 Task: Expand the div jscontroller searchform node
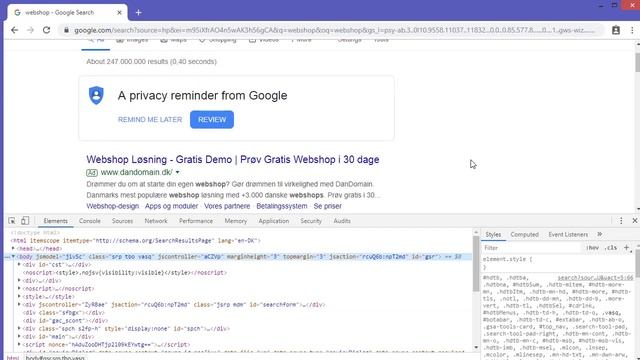pos(19,304)
